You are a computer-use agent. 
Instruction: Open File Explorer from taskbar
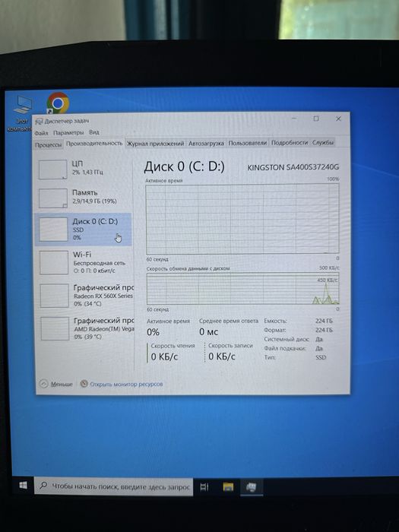228,487
